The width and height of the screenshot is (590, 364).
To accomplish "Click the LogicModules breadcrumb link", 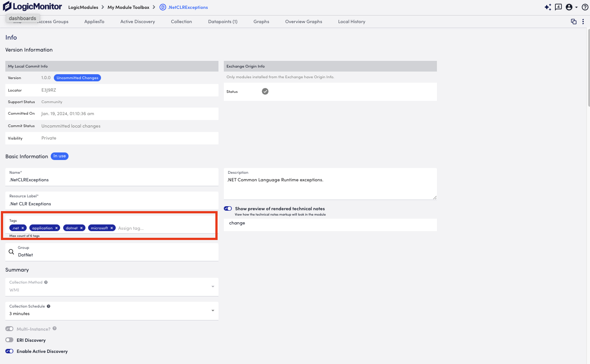I will pyautogui.click(x=83, y=7).
